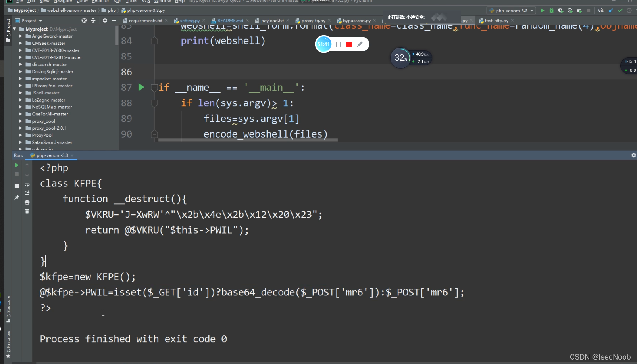This screenshot has height=364, width=637.
Task: Start debugging with the green bug icon
Action: click(551, 11)
